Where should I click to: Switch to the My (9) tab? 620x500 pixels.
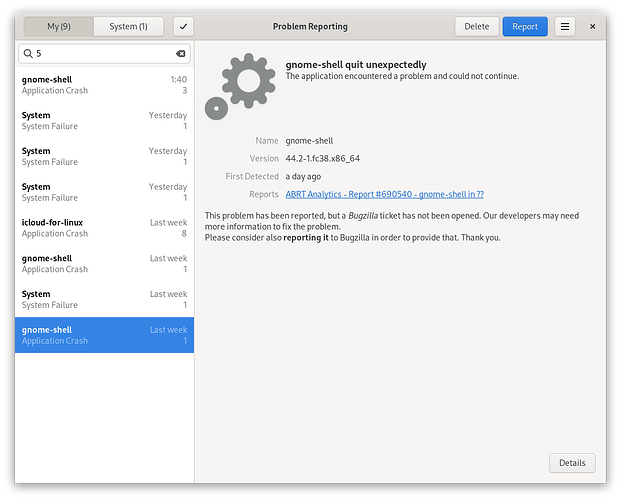(x=59, y=26)
